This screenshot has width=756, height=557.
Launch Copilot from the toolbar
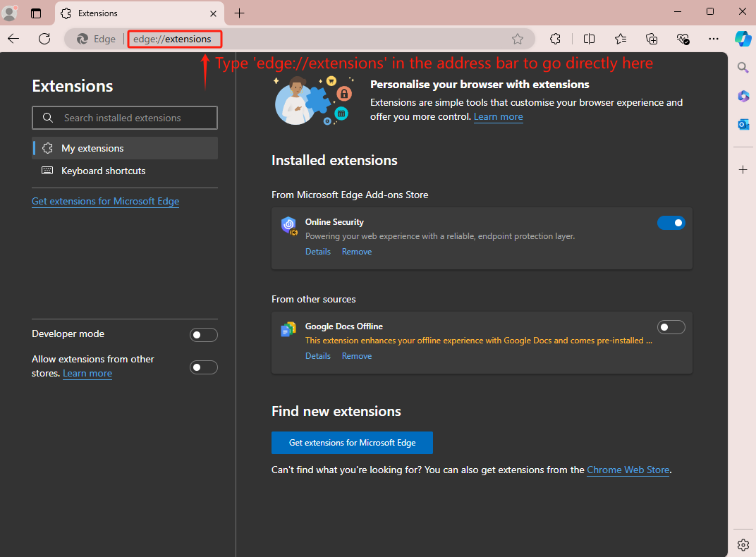(x=743, y=39)
